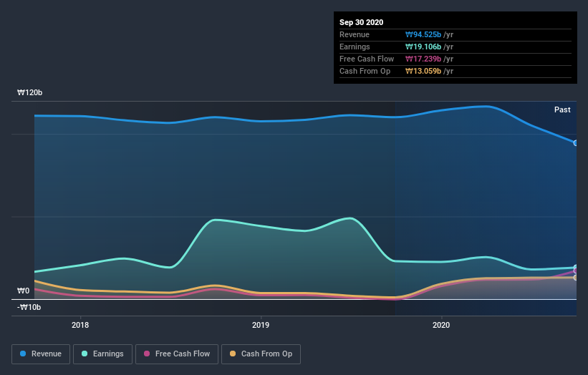Click the orange Cash From Op endpoint marker

(576, 278)
